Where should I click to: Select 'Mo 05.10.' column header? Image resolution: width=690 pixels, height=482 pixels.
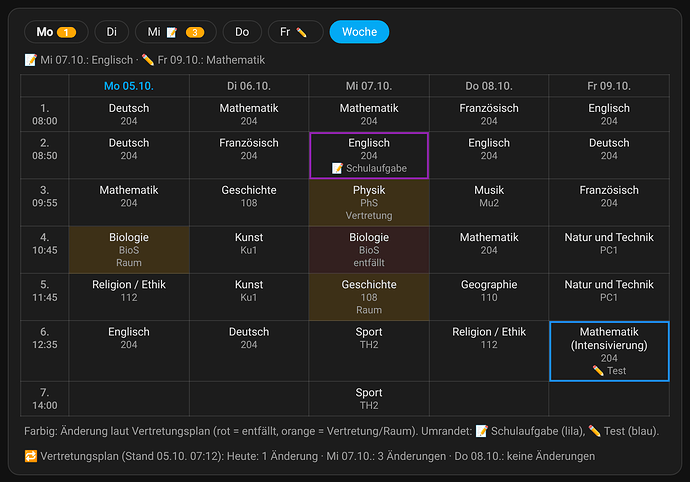tap(129, 86)
